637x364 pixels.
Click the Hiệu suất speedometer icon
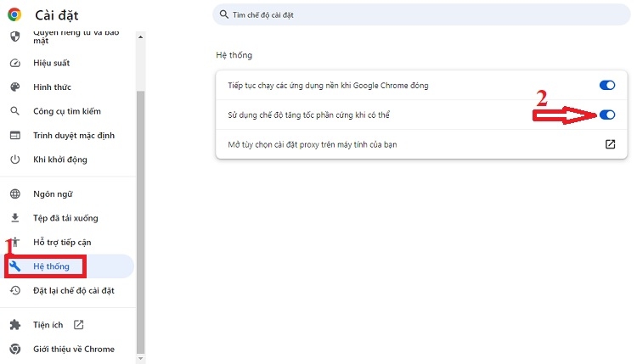click(x=14, y=64)
